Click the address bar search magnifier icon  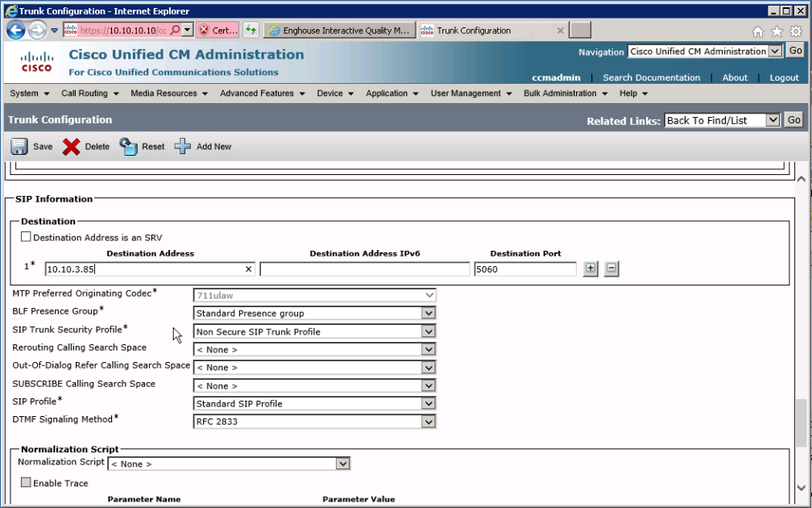coord(175,30)
